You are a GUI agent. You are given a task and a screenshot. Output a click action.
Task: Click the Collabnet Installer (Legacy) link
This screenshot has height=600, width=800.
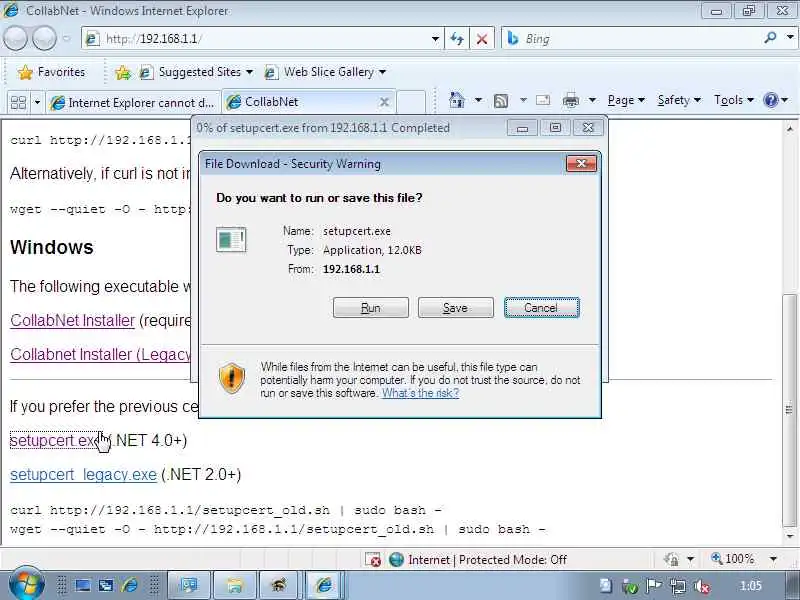click(x=101, y=354)
